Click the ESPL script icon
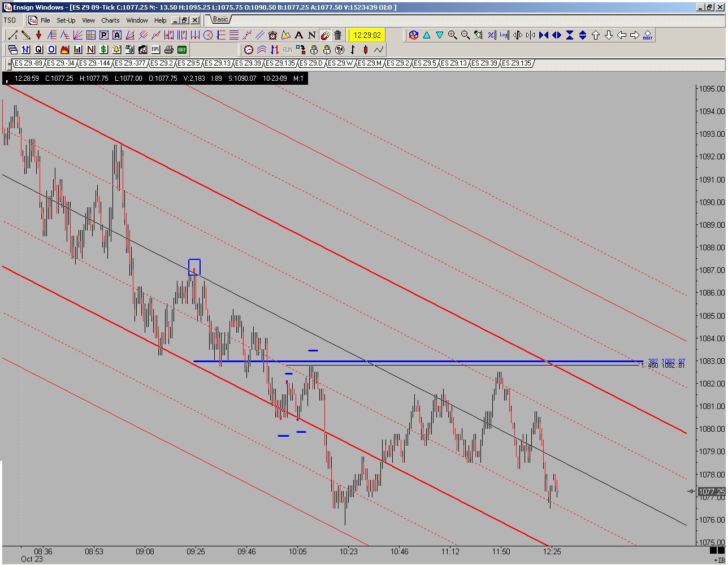Screen dimensions: 728x565 coord(156,49)
